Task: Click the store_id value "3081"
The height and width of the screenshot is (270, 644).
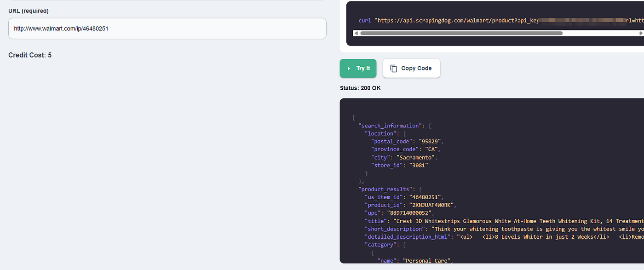Action: [x=418, y=165]
